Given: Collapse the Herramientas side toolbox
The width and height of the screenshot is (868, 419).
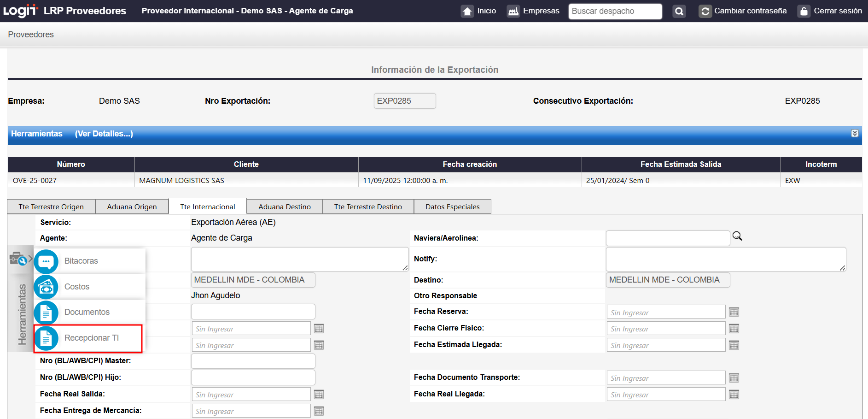Looking at the screenshot, I should click(x=20, y=259).
